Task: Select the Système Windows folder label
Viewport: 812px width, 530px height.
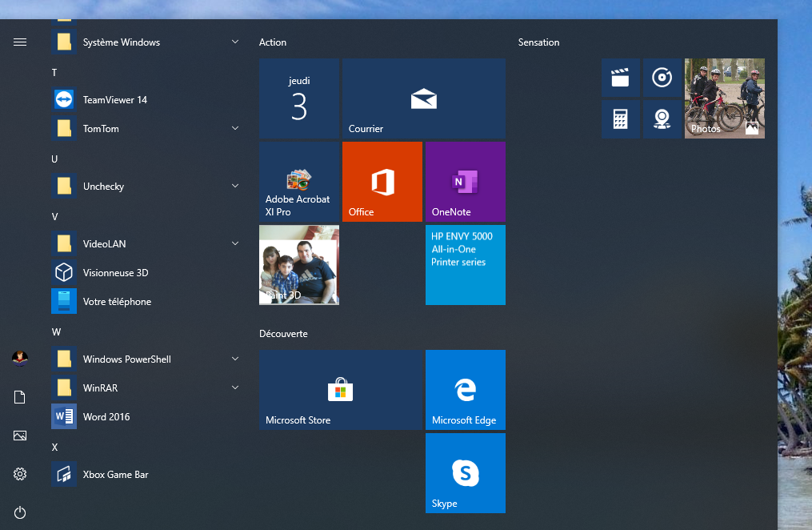Action: [121, 42]
